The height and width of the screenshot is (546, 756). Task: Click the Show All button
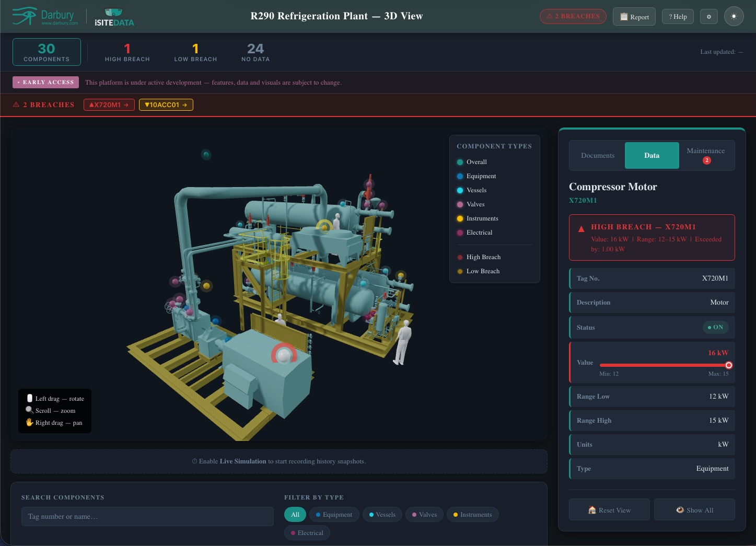(694, 509)
